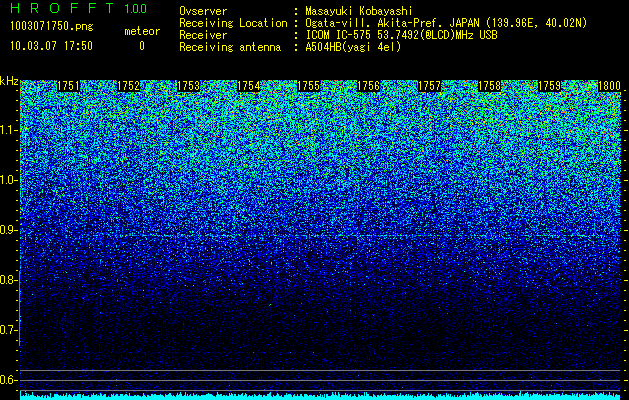Click the Ovserver label
The image size is (629, 400).
click(x=203, y=11)
